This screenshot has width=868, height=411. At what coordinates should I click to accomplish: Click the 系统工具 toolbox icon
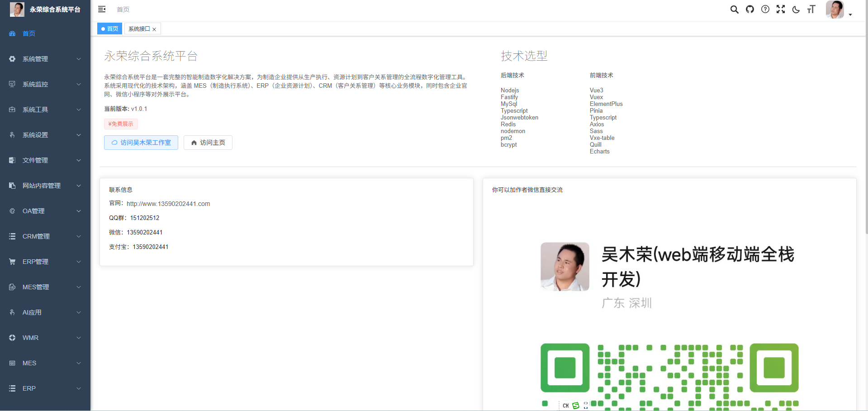click(x=12, y=110)
